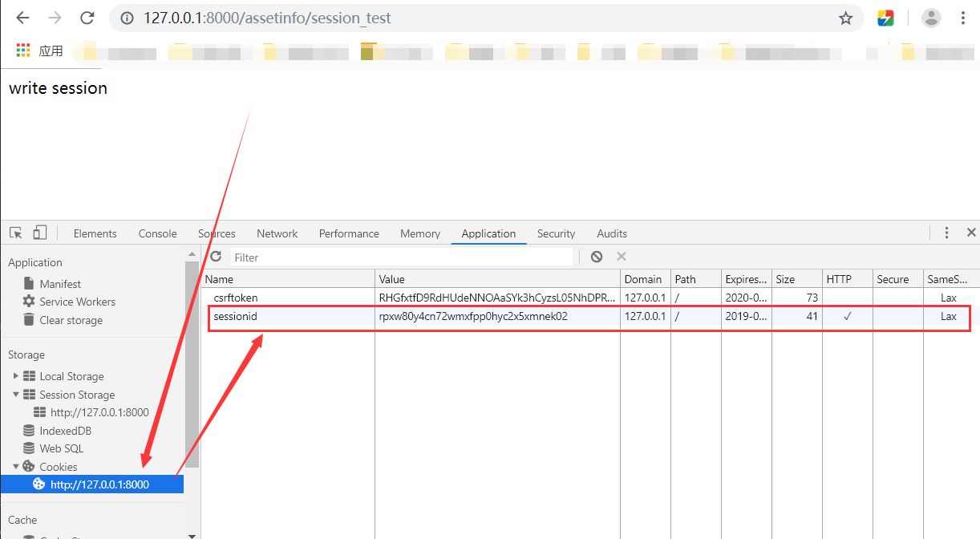
Task: Open the Security tab
Action: (557, 233)
